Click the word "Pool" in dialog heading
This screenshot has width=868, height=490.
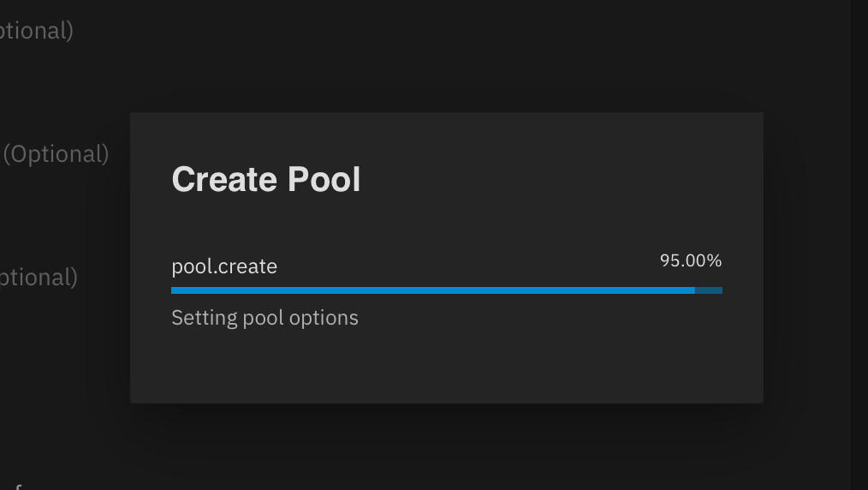(x=324, y=180)
